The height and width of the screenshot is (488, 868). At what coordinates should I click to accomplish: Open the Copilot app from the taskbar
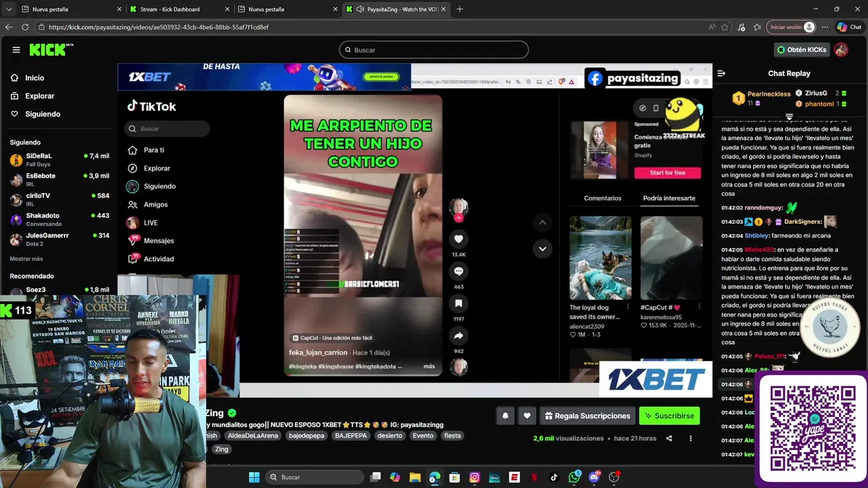395,477
